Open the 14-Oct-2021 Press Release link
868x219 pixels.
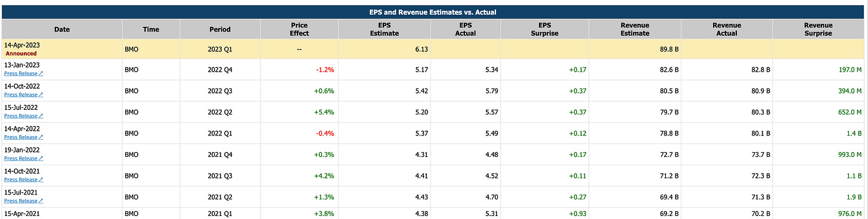click(23, 180)
